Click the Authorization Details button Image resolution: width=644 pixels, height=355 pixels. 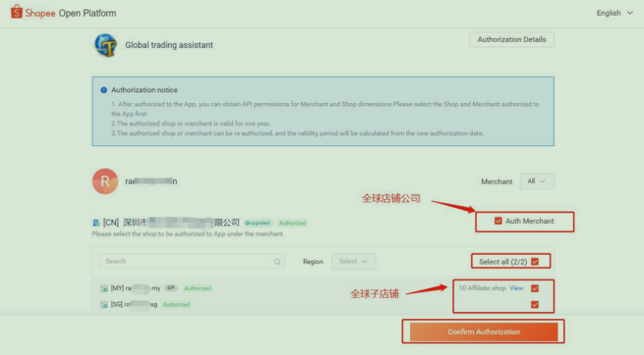[512, 39]
